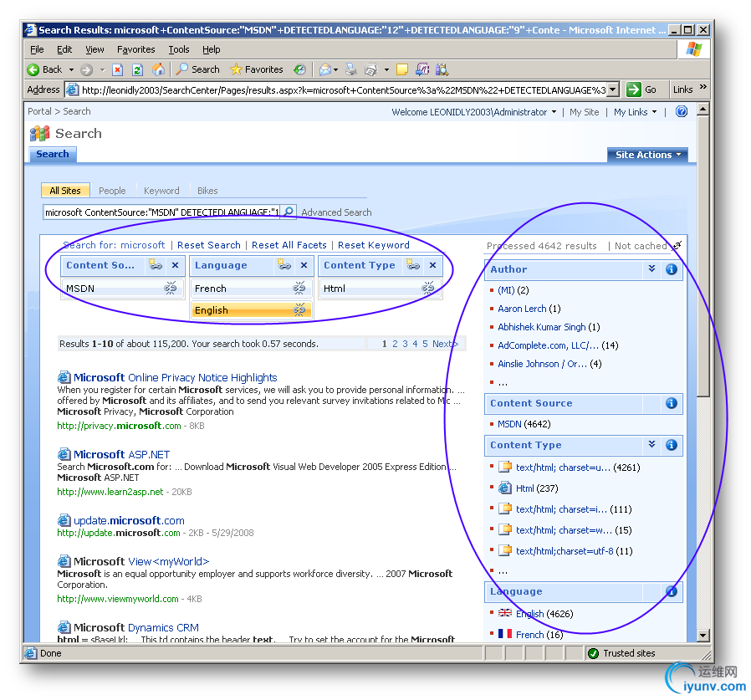Click inside the search query box

[162, 212]
